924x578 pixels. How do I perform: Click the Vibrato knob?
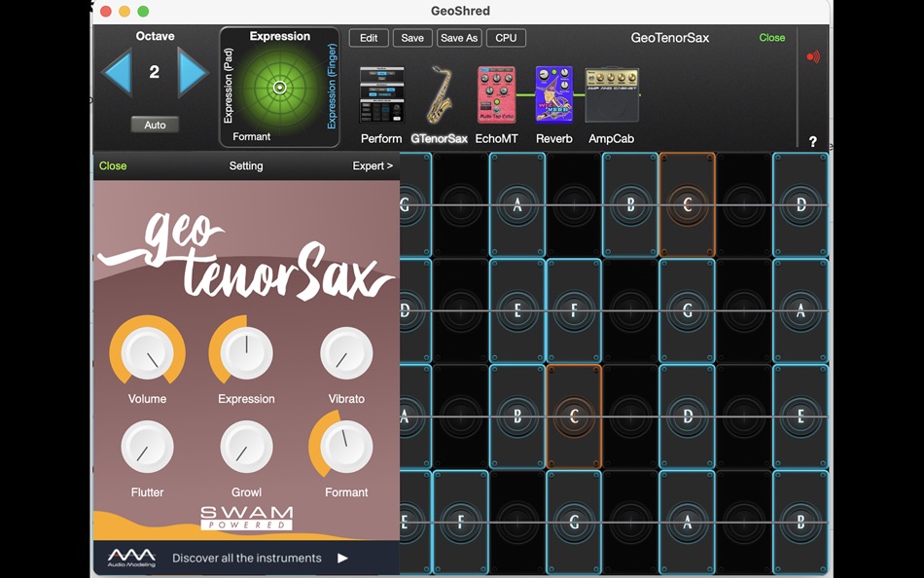tap(346, 352)
